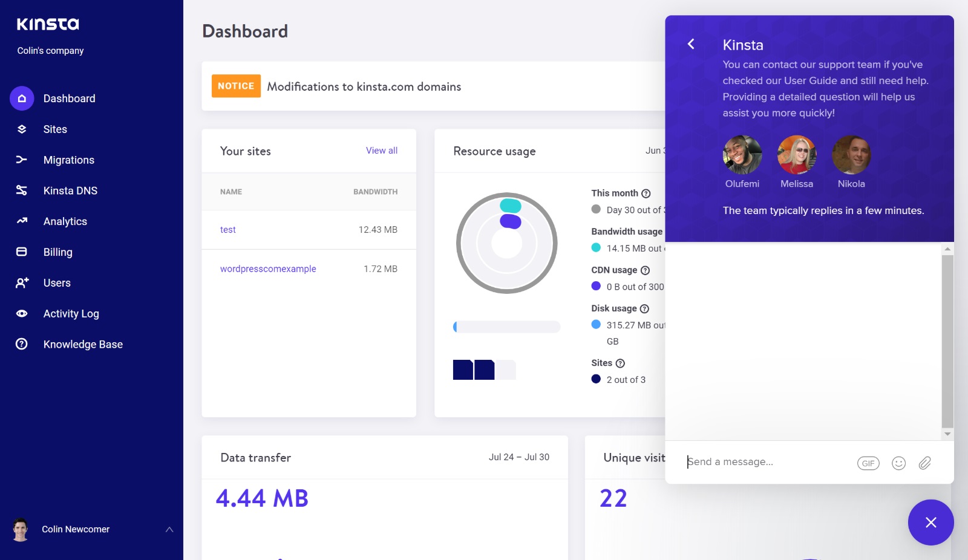Open Billing menu item
Screen dimensions: 968x560
(58, 252)
